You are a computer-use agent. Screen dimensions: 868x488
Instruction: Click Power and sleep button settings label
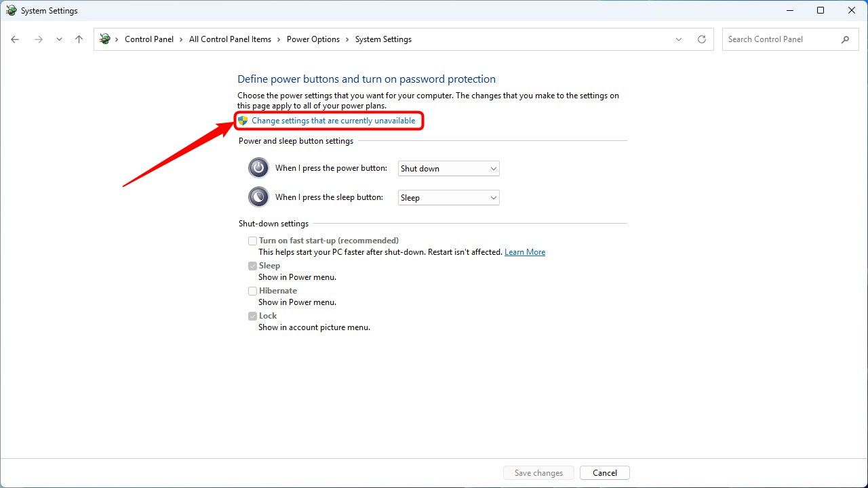pos(296,141)
